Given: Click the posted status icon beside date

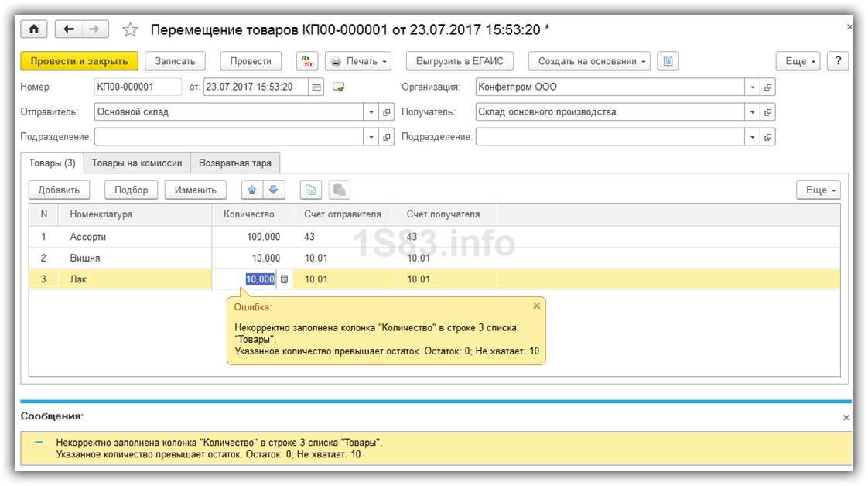Looking at the screenshot, I should 338,87.
